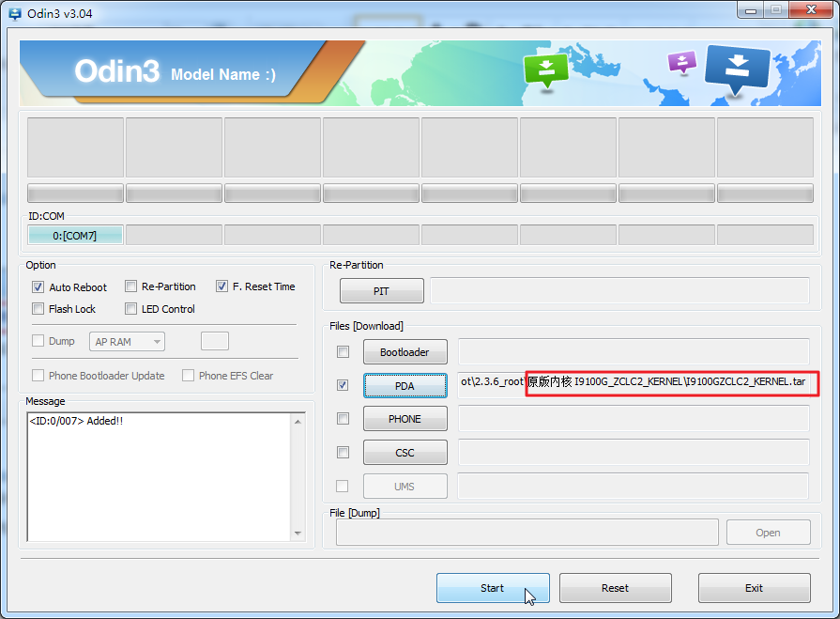The image size is (840, 619).
Task: Tick the checkbox beside the PHONE button
Action: pyautogui.click(x=343, y=418)
